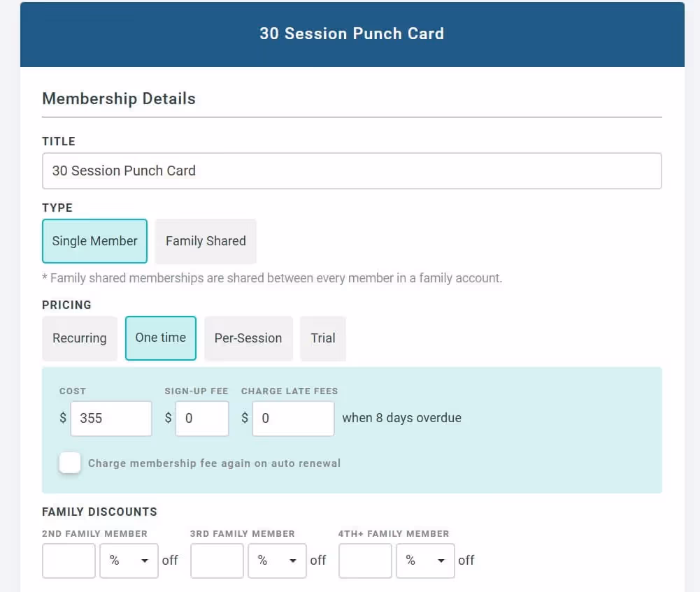Click the Charge Late Fees amount field
The width and height of the screenshot is (700, 592).
(x=292, y=418)
